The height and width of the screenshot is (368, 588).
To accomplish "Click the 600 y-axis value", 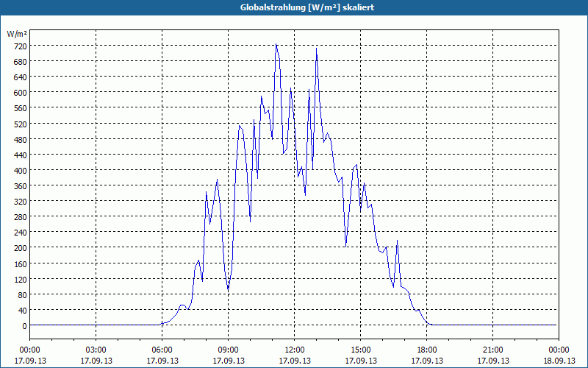I will [x=21, y=93].
